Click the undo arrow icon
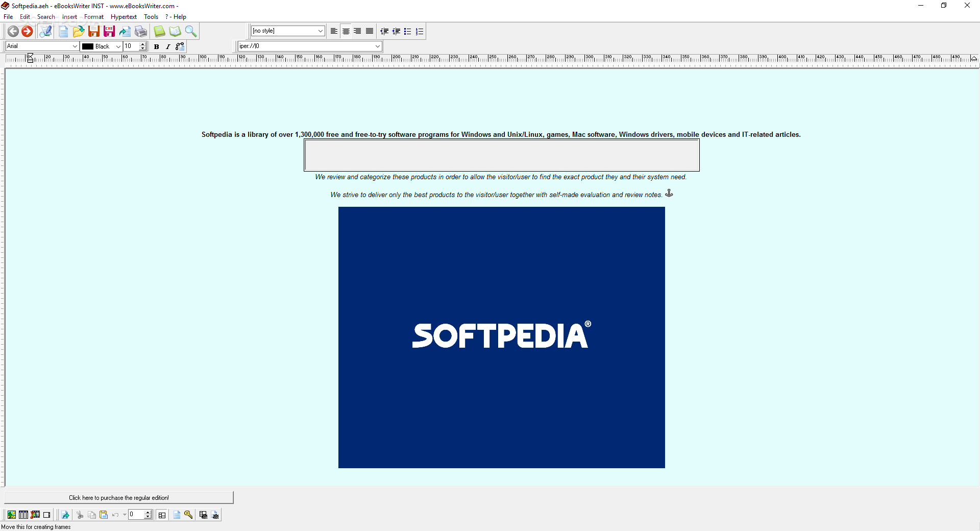The image size is (980, 531). [x=115, y=515]
